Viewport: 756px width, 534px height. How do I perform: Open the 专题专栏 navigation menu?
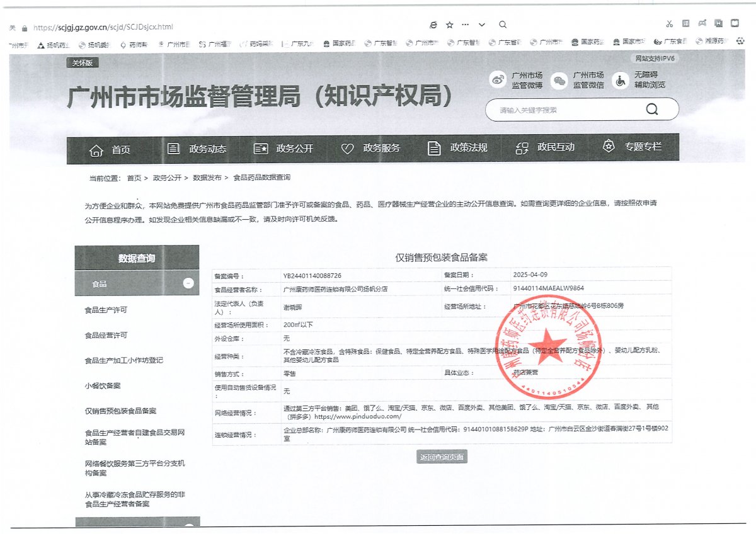pyautogui.click(x=643, y=147)
